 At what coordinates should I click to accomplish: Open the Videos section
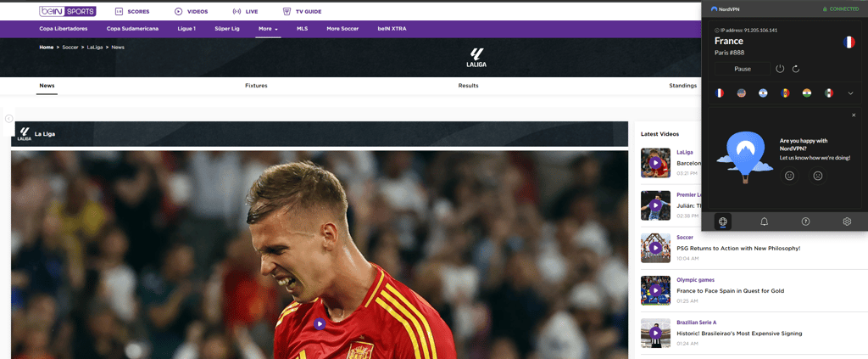point(192,11)
